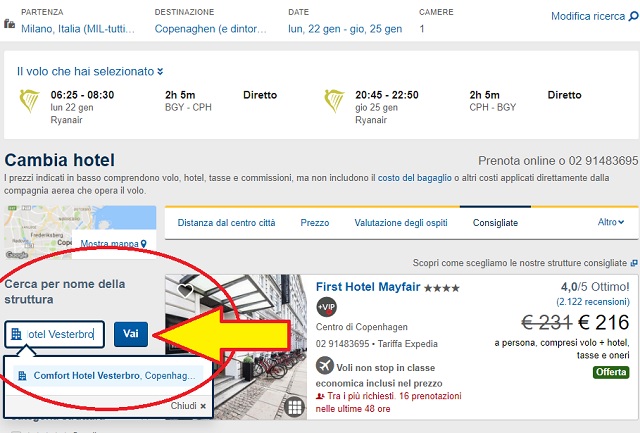This screenshot has width=640, height=433.
Task: Click the return flight Ryanair harp logo
Action: 335,101
